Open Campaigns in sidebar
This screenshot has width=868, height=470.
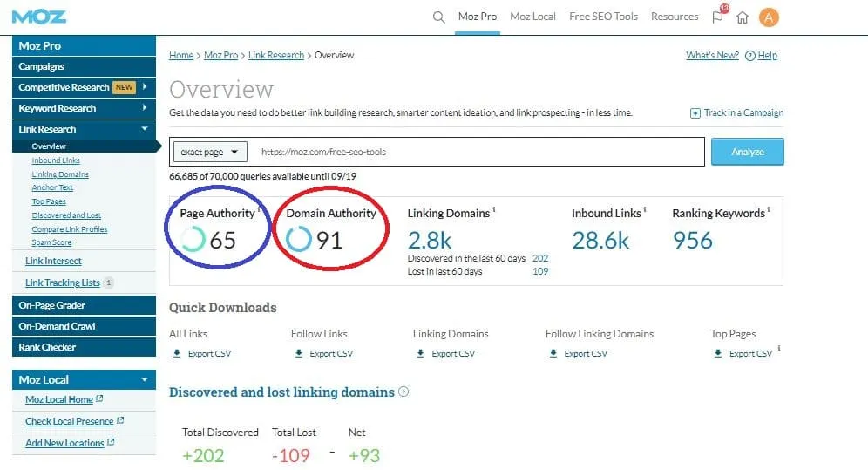pos(84,66)
